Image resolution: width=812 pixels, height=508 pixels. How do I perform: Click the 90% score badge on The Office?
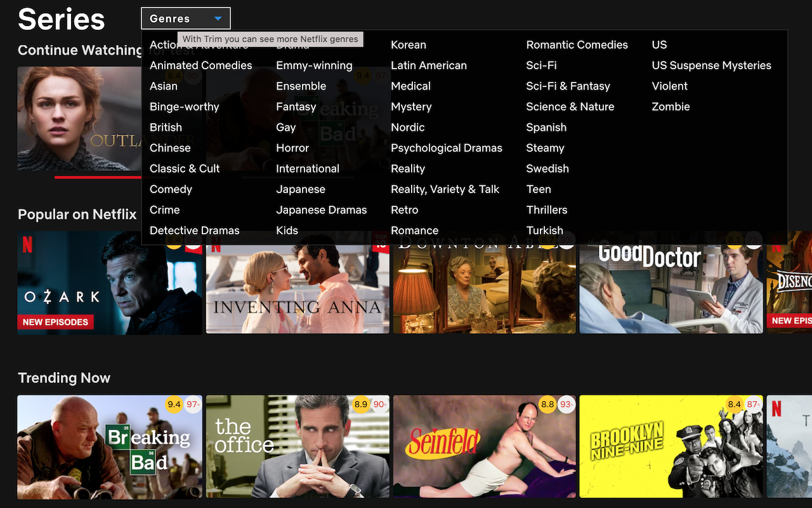379,404
